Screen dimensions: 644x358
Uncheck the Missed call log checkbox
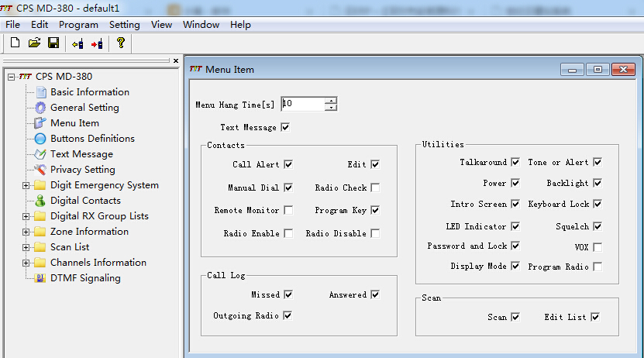point(288,294)
